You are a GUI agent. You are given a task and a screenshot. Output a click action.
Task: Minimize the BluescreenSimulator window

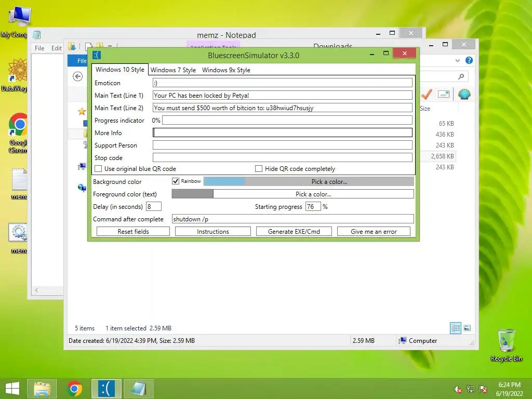372,54
